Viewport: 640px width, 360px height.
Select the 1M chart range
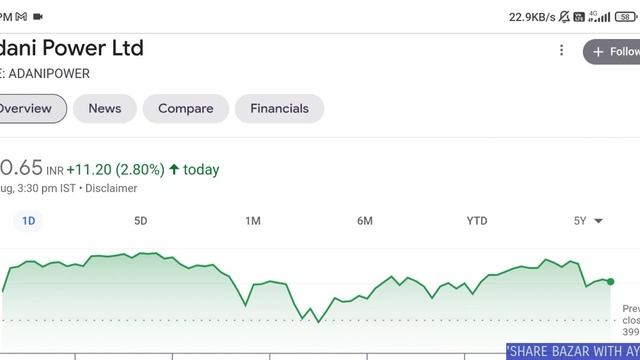click(x=253, y=221)
